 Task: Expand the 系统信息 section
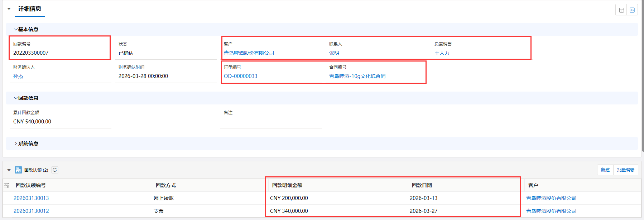pyautogui.click(x=15, y=143)
